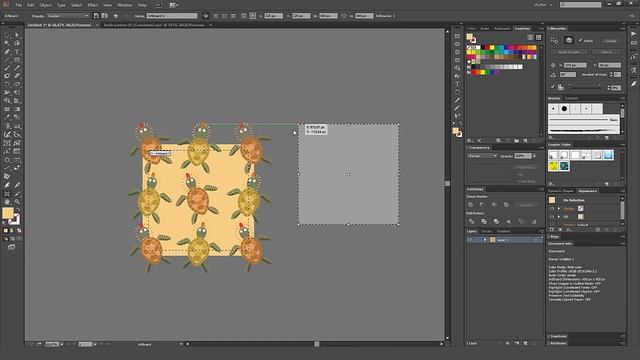Apply the blue graphic style thumbnail
This screenshot has width=640, height=360.
point(608,155)
